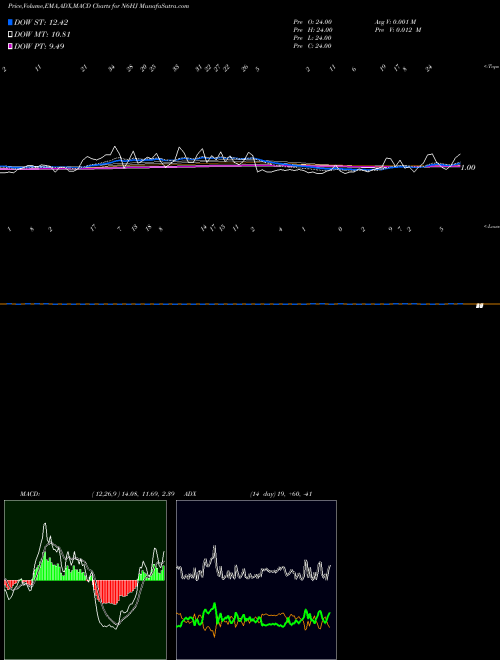Select the 'DOW ST: 12.42' legend text
This screenshot has width=500, height=660.
[41, 22]
